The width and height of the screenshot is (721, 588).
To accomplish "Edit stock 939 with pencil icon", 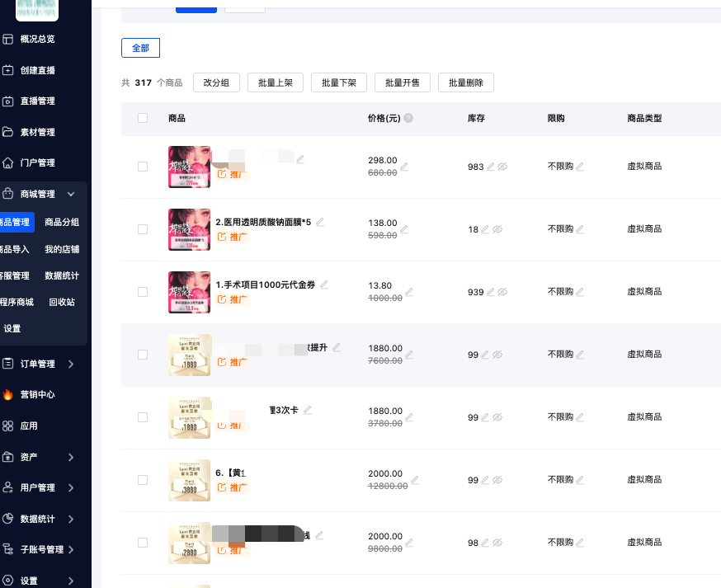I will click(491, 292).
